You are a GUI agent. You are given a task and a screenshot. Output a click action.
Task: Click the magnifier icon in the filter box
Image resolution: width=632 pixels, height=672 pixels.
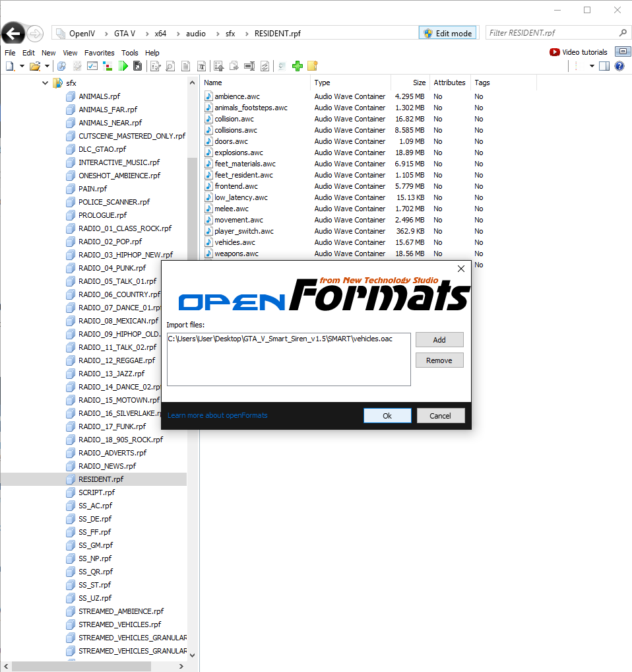[623, 32]
